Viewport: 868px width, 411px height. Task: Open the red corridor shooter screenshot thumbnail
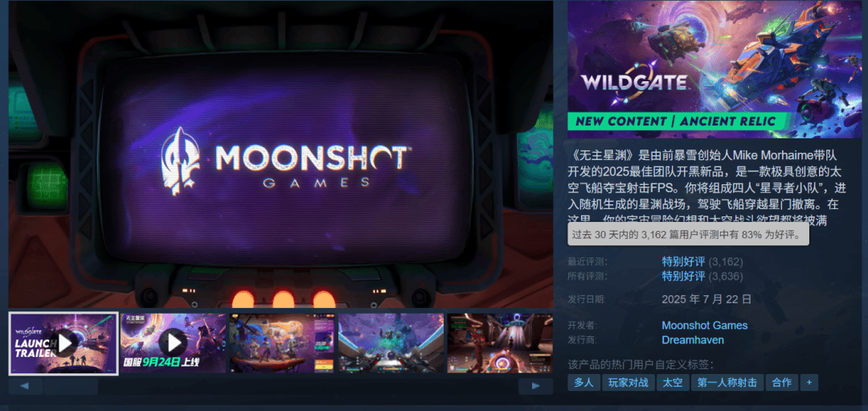point(499,343)
